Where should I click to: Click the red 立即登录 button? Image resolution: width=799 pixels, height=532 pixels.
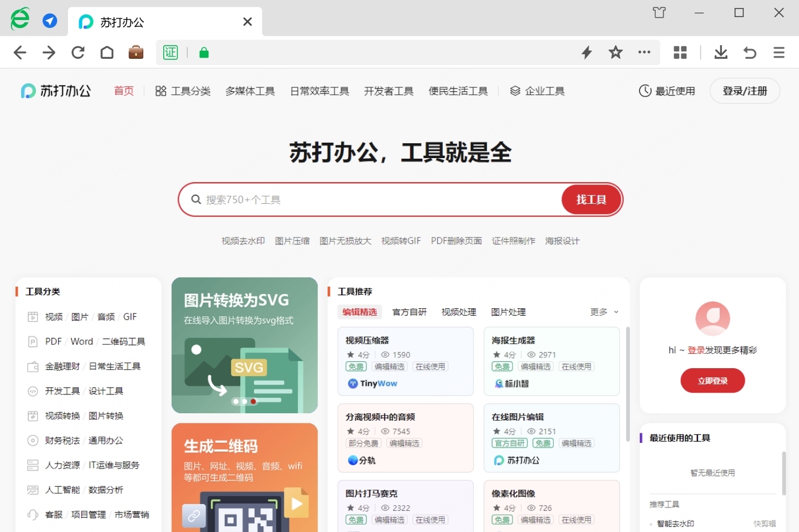712,381
